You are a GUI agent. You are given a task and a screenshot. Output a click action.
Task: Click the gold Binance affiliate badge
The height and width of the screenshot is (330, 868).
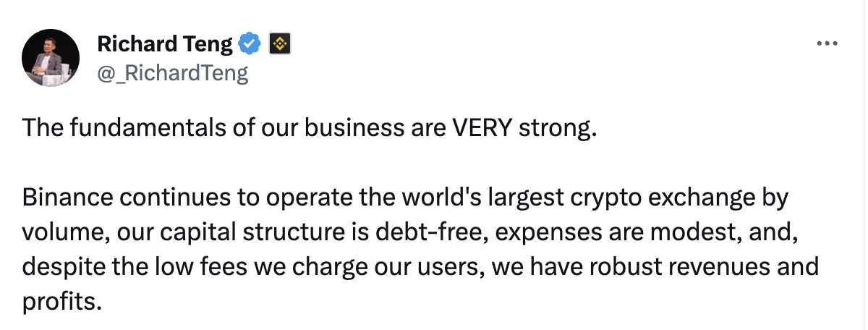coord(279,44)
